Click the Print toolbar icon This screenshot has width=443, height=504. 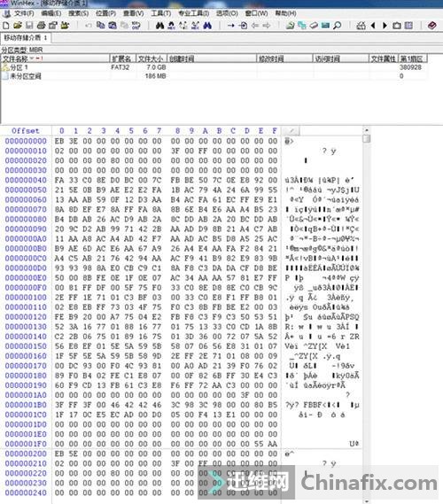pos(41,26)
